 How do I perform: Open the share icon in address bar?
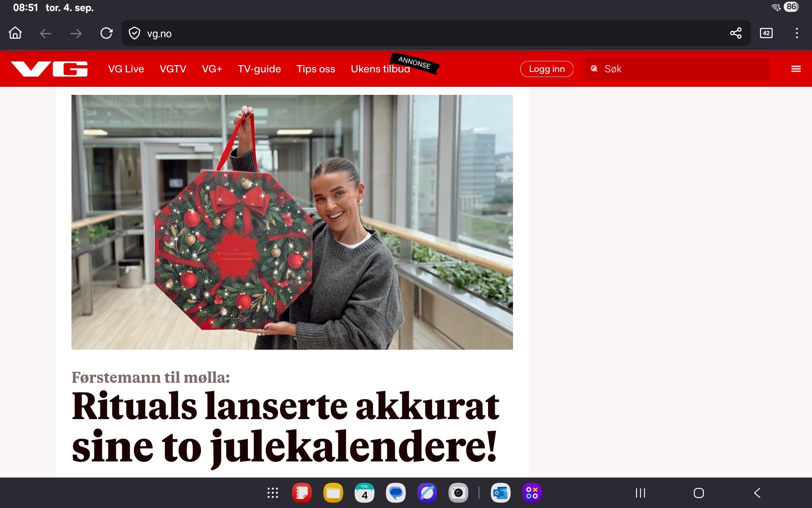click(x=736, y=33)
